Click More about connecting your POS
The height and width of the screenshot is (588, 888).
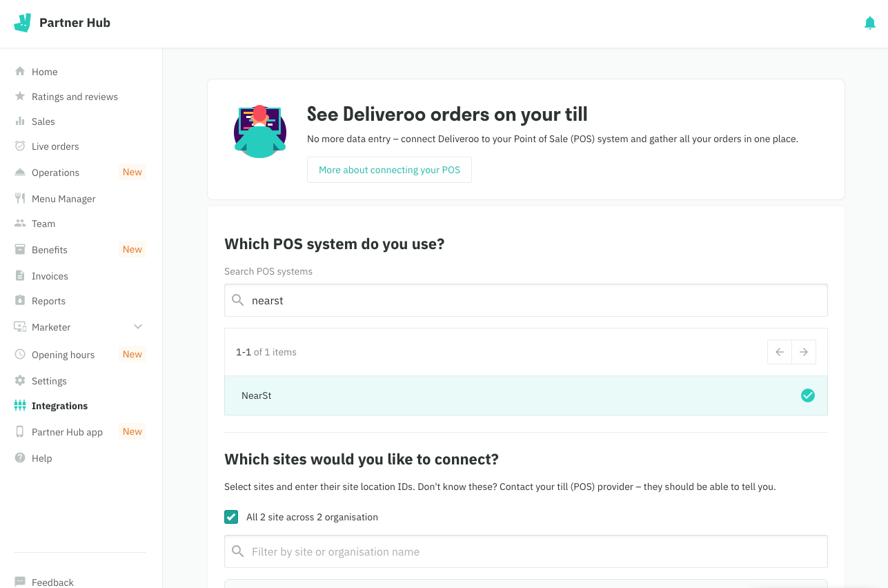click(x=389, y=170)
